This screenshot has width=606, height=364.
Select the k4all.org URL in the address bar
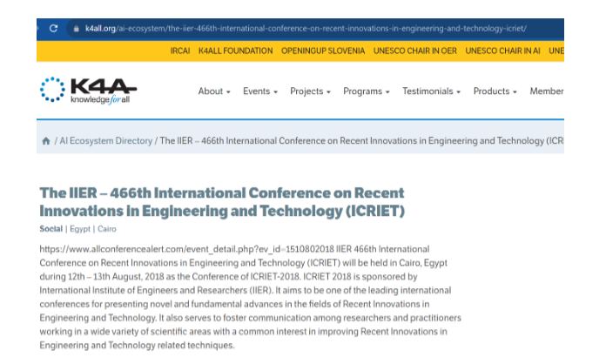click(x=306, y=29)
